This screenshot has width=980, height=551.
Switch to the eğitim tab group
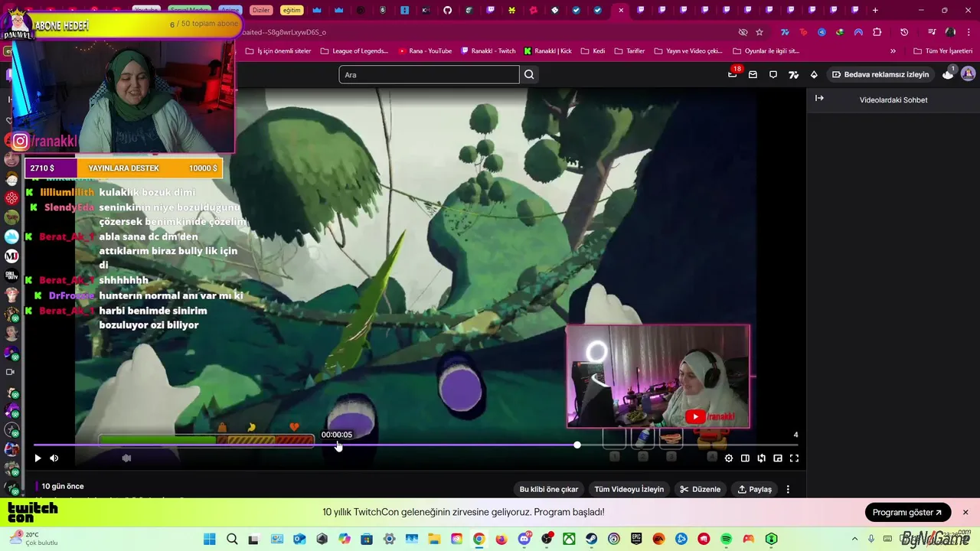pyautogui.click(x=292, y=10)
